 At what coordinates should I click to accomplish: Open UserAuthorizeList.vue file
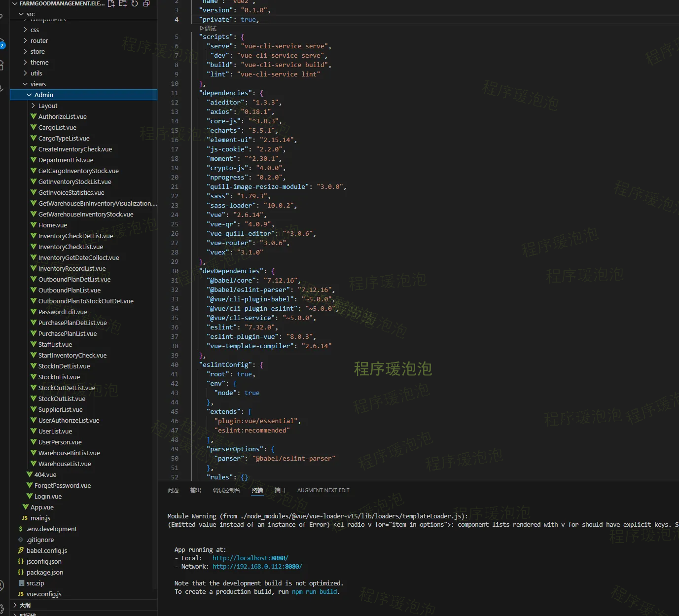(69, 420)
